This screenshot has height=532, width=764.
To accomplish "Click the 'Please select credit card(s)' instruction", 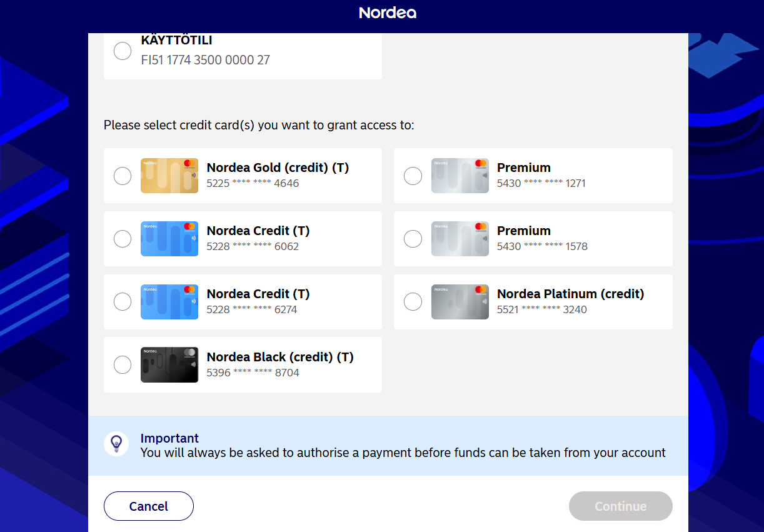I will pos(259,125).
